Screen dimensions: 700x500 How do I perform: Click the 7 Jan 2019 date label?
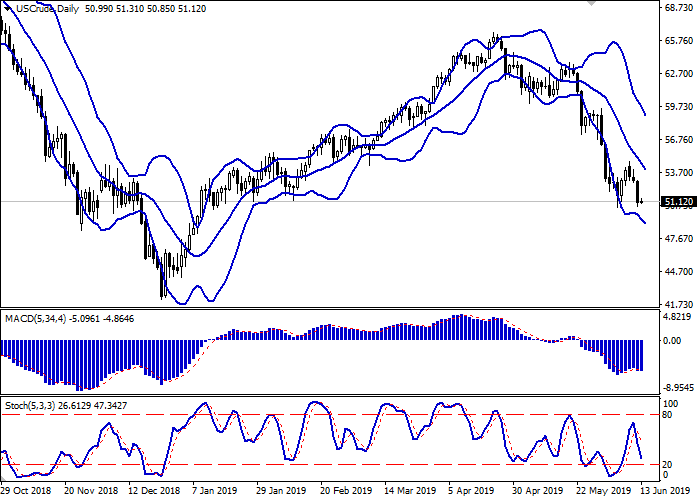click(213, 491)
